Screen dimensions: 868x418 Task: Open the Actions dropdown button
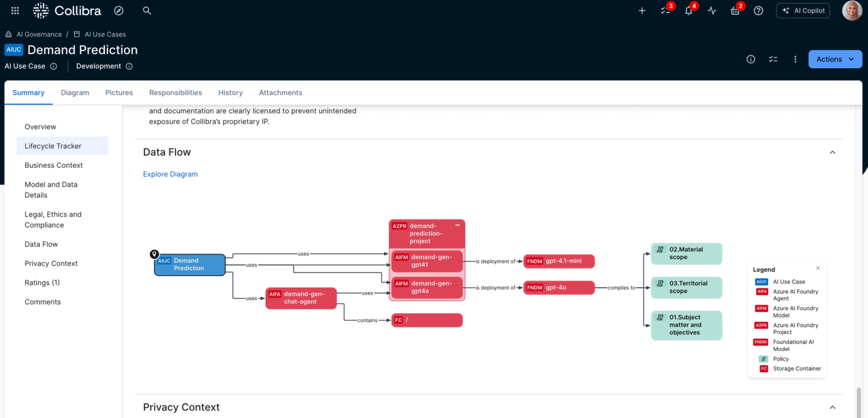pyautogui.click(x=835, y=59)
